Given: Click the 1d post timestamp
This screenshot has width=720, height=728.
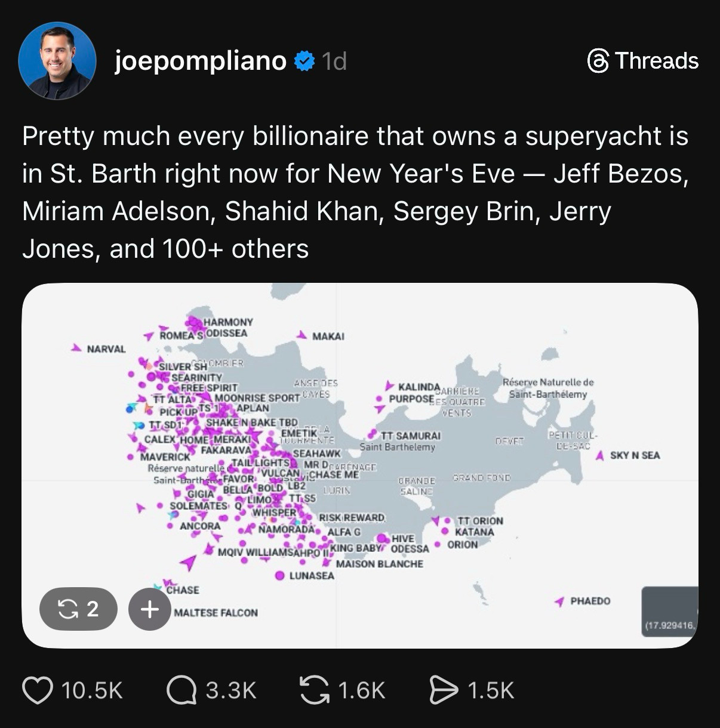Looking at the screenshot, I should (334, 61).
